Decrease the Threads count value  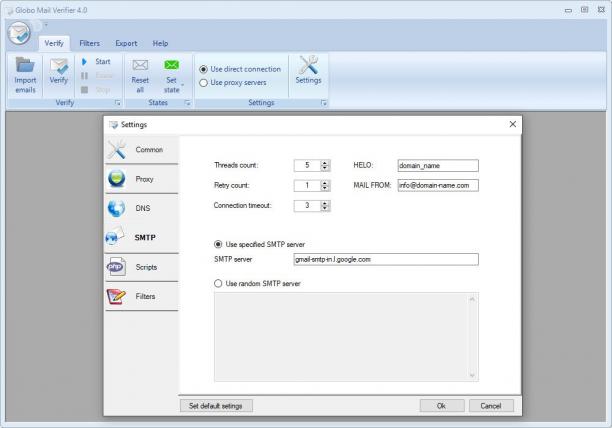click(325, 168)
